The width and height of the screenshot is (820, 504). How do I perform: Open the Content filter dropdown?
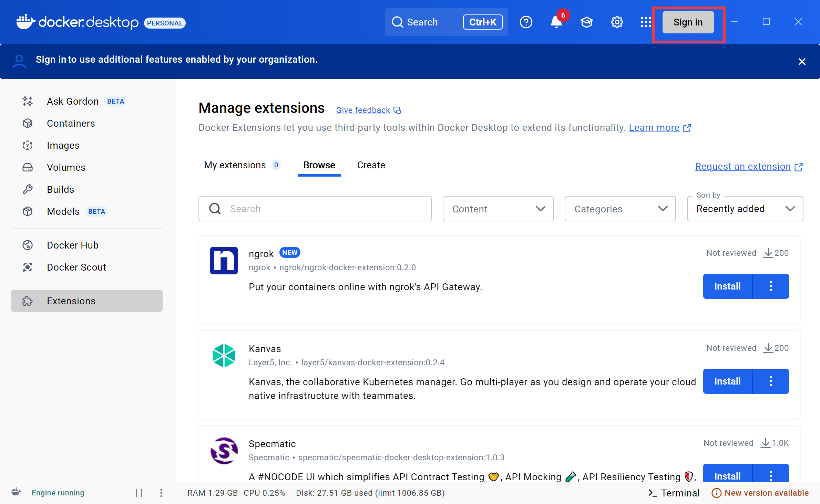[498, 209]
